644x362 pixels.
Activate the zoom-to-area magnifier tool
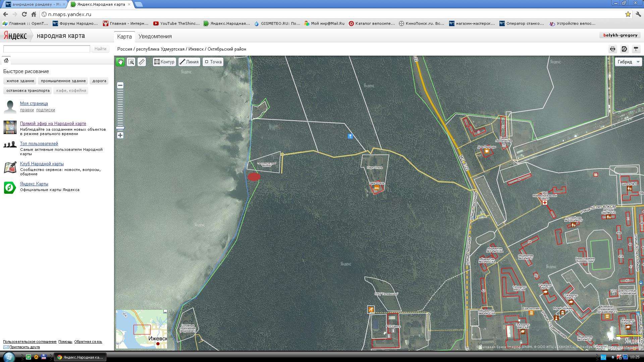(131, 62)
